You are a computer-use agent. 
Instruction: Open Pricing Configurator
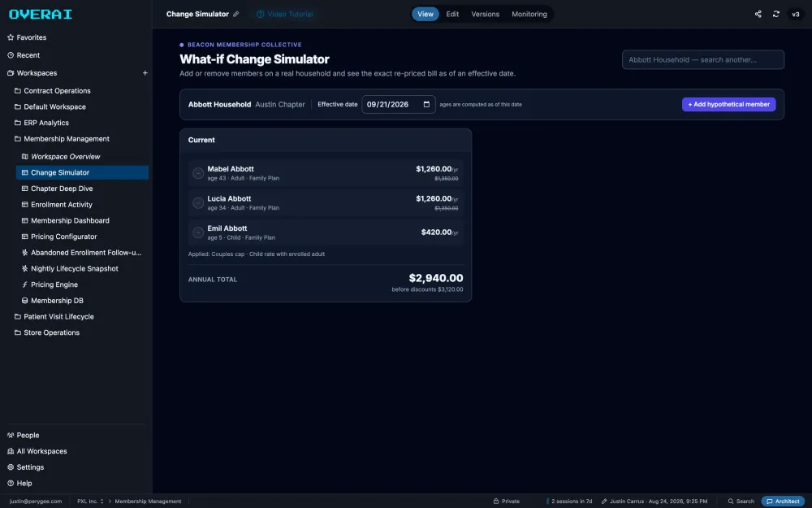coord(59,237)
